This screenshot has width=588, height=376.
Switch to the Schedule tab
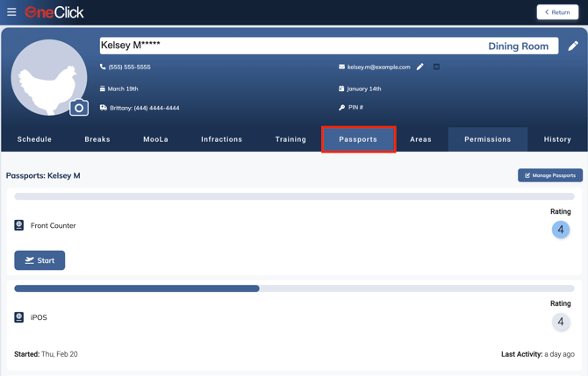point(34,139)
